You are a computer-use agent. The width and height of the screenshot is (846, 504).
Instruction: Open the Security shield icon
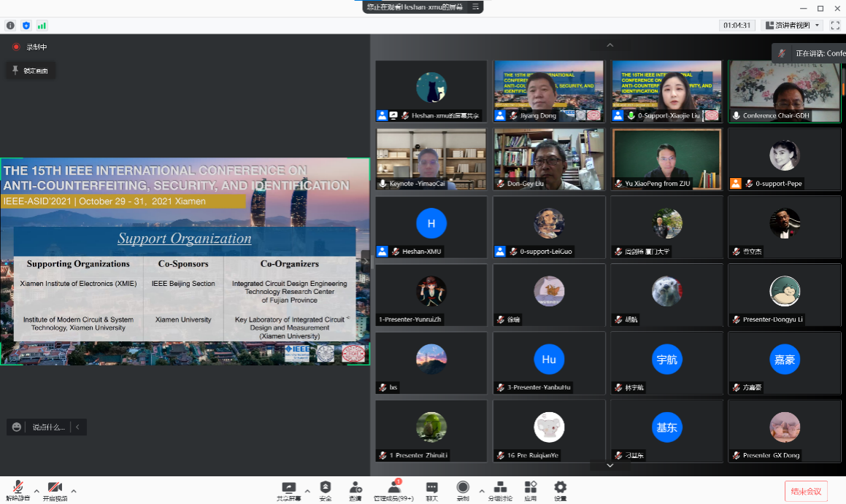coord(326,488)
